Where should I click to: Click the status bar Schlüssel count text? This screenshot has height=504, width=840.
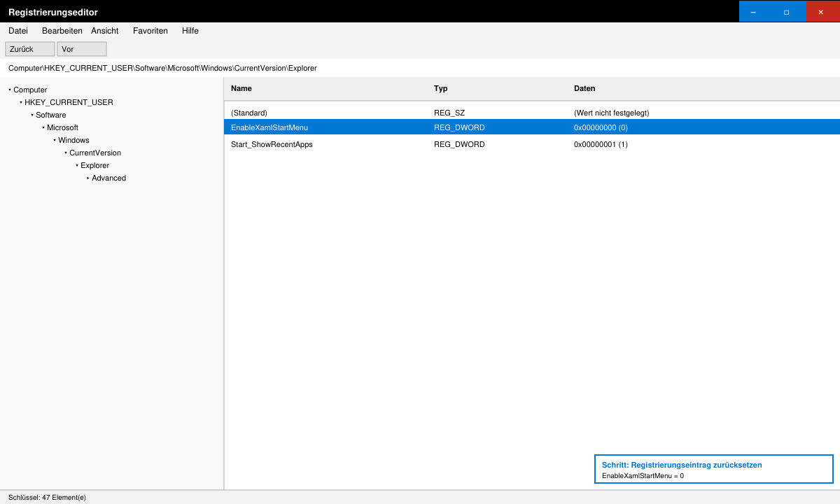coord(47,498)
